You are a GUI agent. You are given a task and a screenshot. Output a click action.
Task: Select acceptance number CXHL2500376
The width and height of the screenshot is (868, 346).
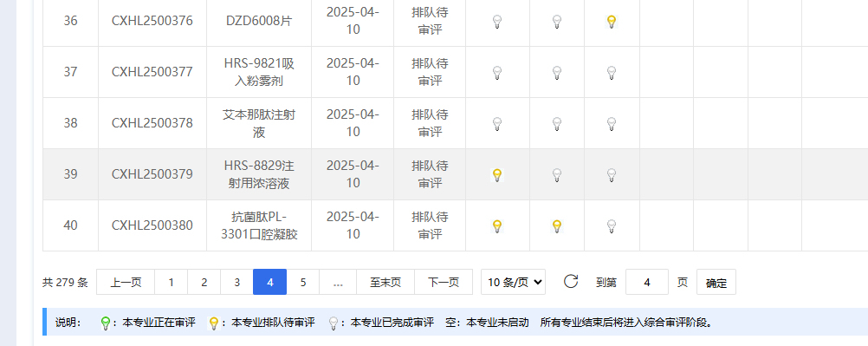(152, 21)
